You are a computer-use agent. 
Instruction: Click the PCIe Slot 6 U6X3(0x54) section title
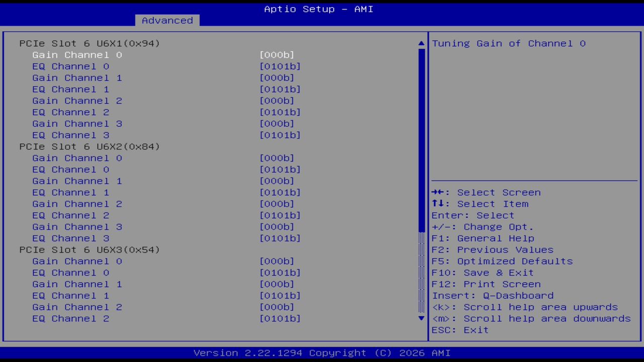pyautogui.click(x=89, y=249)
